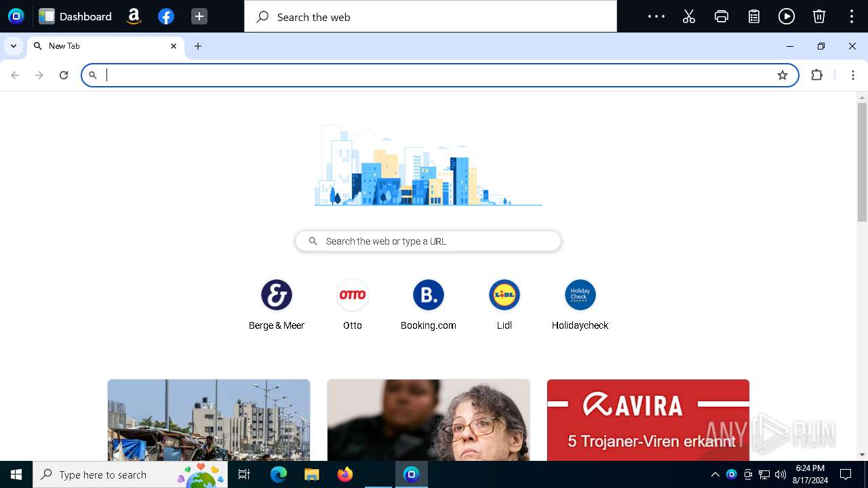This screenshot has height=488, width=868.
Task: Click inside the address bar
Action: click(439, 75)
